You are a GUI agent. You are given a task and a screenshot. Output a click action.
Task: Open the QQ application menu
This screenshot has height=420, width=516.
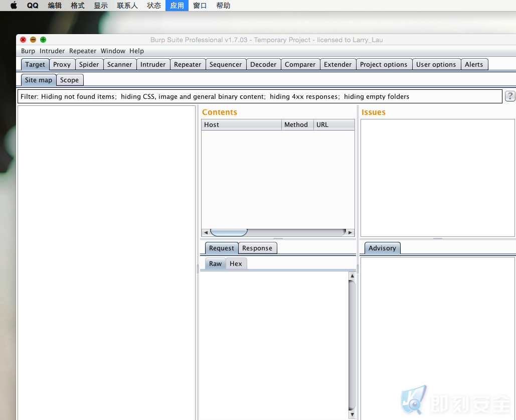coord(33,6)
